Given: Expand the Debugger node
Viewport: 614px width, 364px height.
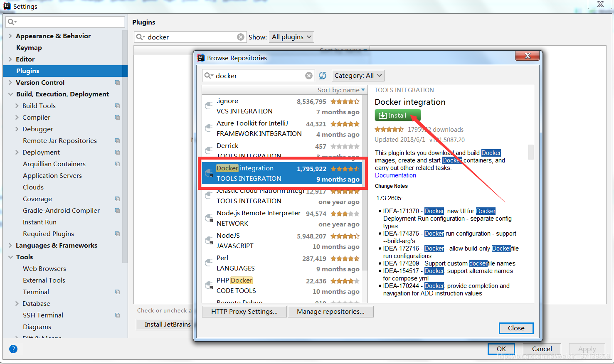Looking at the screenshot, I should pyautogui.click(x=17, y=129).
